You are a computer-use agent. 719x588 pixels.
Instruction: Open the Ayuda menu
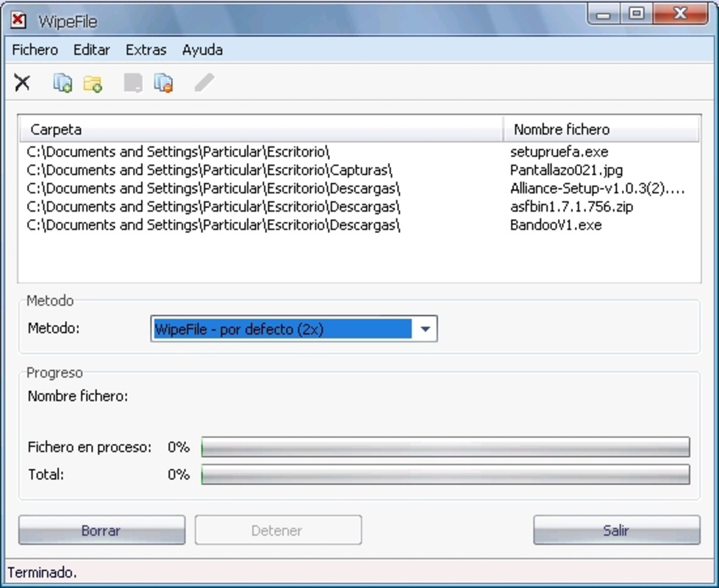pyautogui.click(x=203, y=49)
